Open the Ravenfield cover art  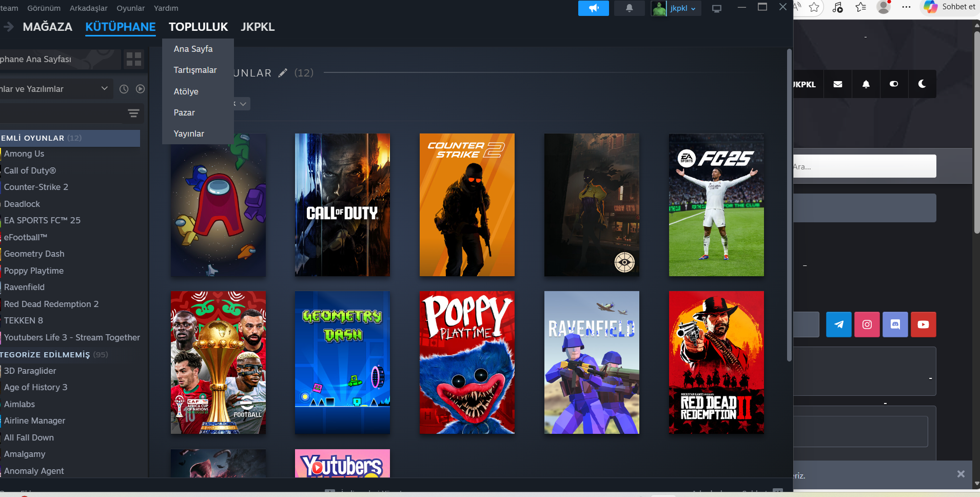click(x=592, y=362)
